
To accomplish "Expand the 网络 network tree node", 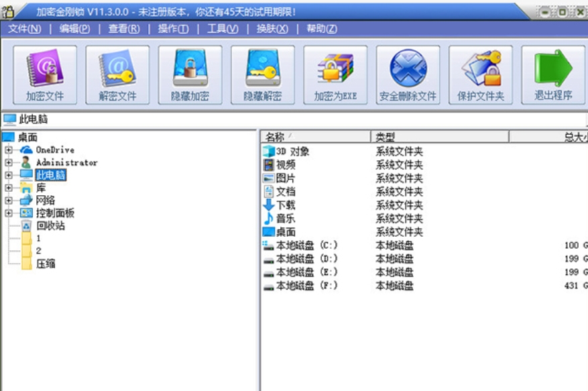I will point(9,201).
